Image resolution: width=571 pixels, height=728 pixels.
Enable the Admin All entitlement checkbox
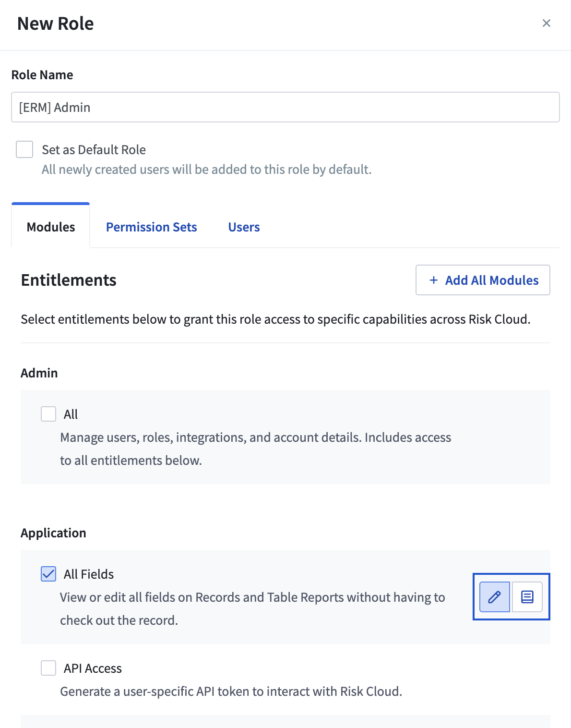[x=48, y=414]
